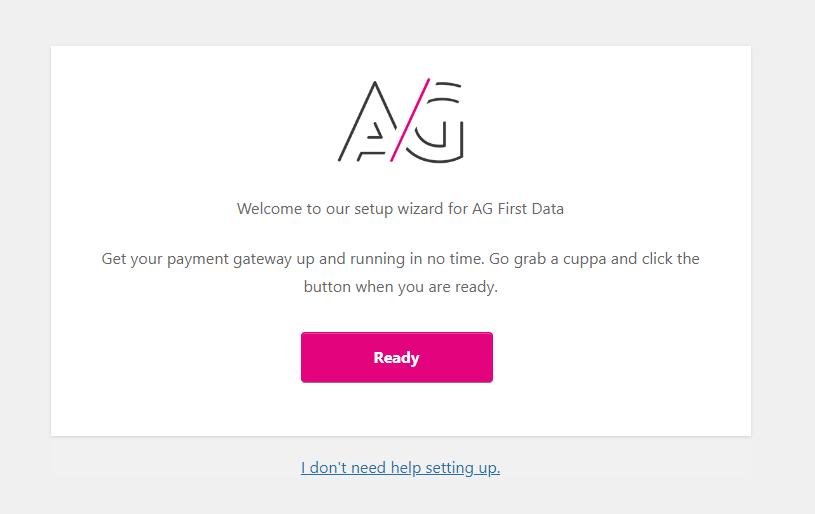Click the words 'setting up.' in the link
The width and height of the screenshot is (815, 514).
pos(463,468)
